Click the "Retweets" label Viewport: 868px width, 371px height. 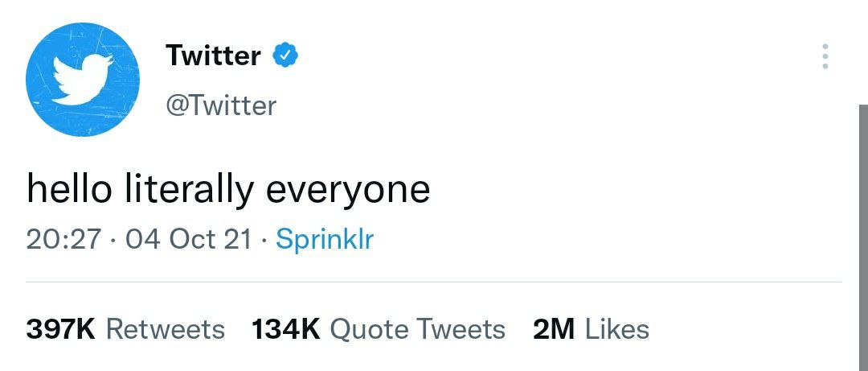(166, 328)
